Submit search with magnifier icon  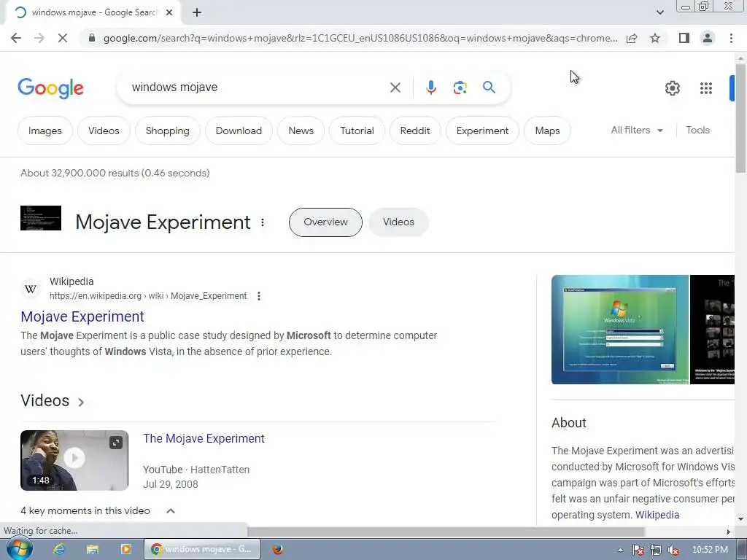point(489,87)
